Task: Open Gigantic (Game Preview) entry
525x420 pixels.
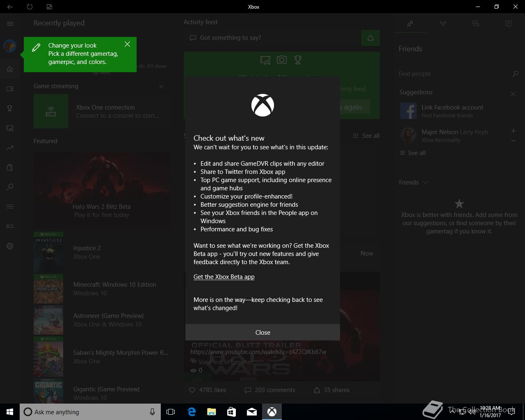Action: pos(101,391)
